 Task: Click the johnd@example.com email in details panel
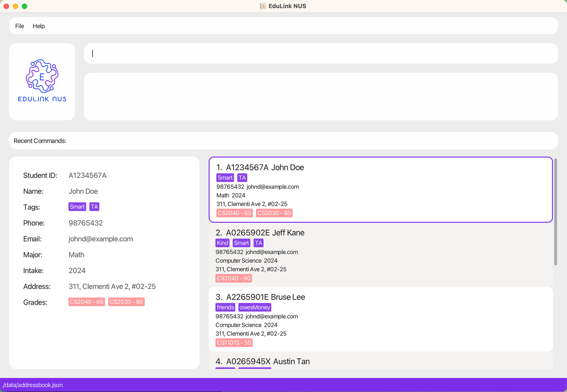101,239
